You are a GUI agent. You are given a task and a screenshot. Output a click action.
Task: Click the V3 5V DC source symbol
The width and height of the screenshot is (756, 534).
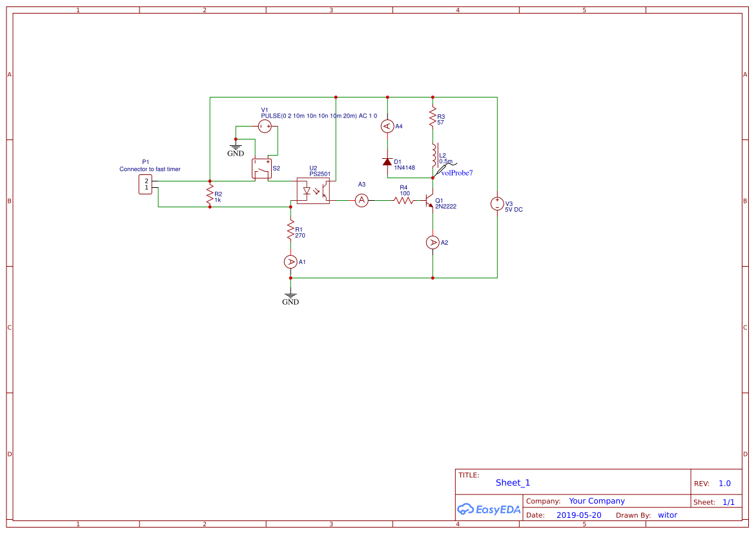pyautogui.click(x=497, y=203)
